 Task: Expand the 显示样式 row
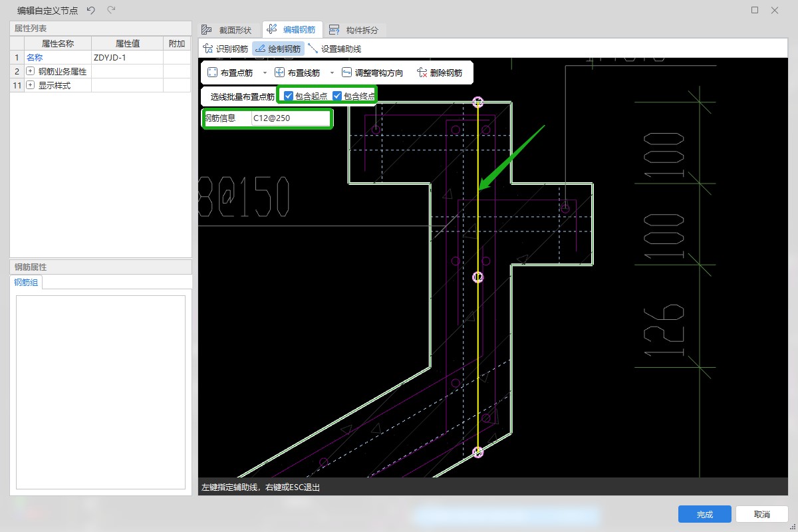pyautogui.click(x=30, y=85)
